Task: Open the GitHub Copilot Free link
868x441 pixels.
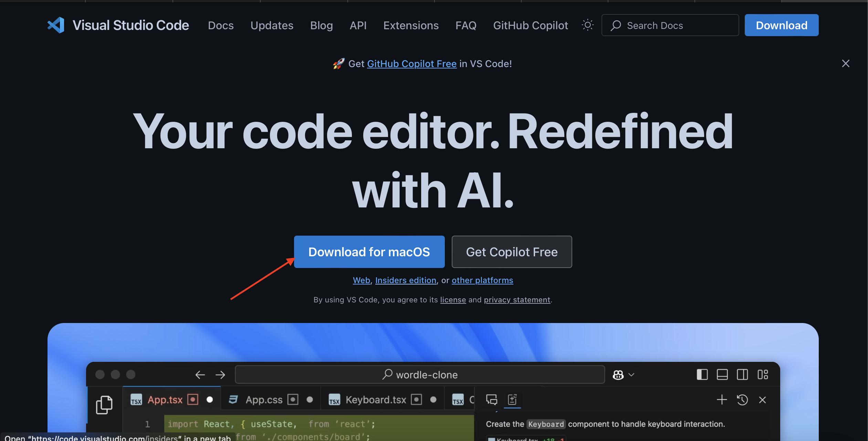Action: [412, 64]
